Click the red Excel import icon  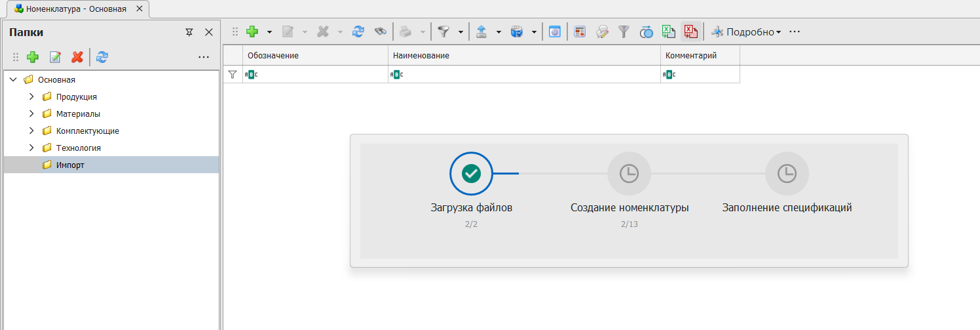(x=690, y=31)
